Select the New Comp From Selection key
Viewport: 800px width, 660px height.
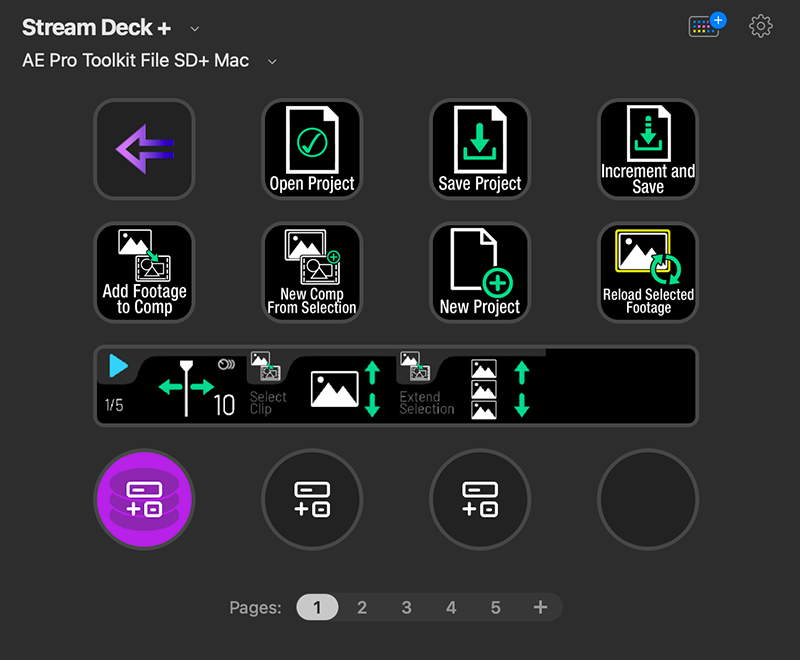[312, 272]
